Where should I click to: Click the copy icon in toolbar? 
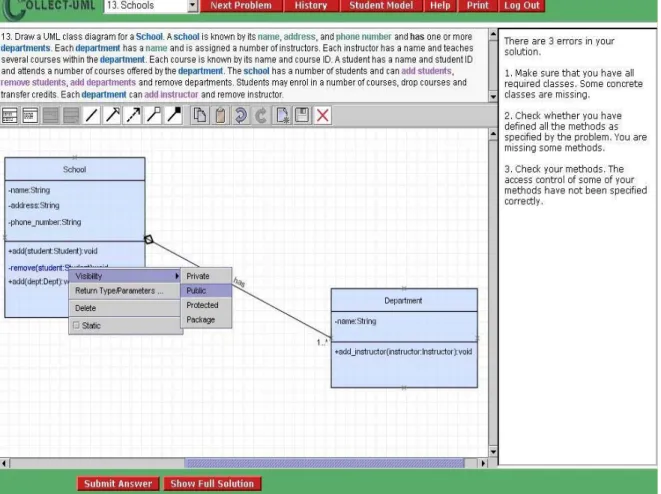[199, 115]
